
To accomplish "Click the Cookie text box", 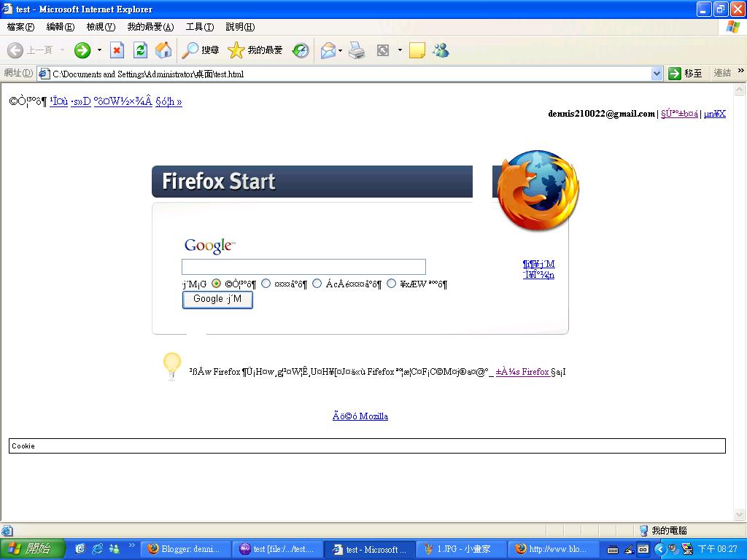I will tap(367, 446).
